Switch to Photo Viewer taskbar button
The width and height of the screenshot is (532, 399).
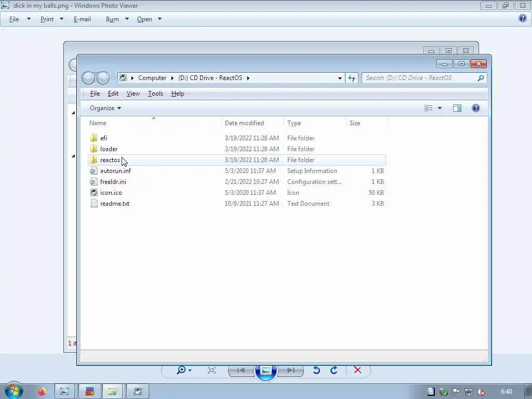pos(65,392)
